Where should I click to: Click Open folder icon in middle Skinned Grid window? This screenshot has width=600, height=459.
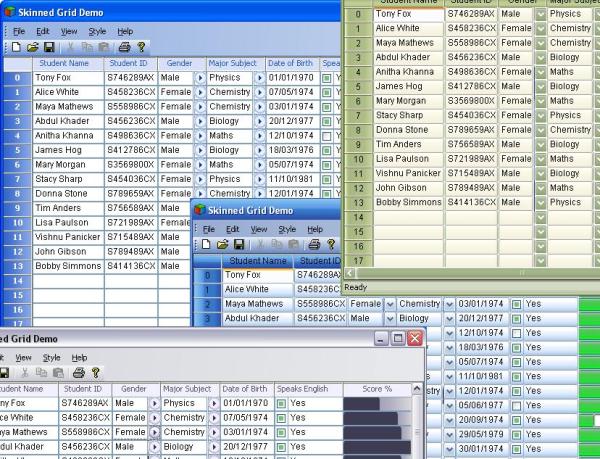222,244
